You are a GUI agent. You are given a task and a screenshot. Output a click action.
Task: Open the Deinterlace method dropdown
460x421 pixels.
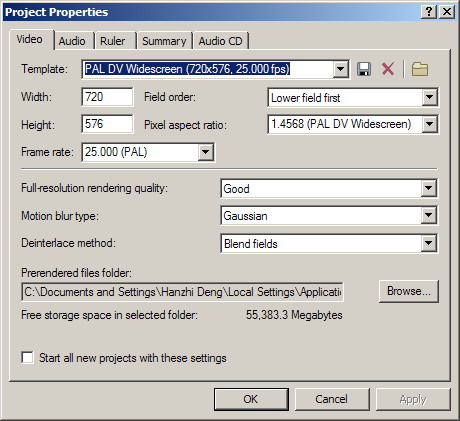pyautogui.click(x=428, y=243)
